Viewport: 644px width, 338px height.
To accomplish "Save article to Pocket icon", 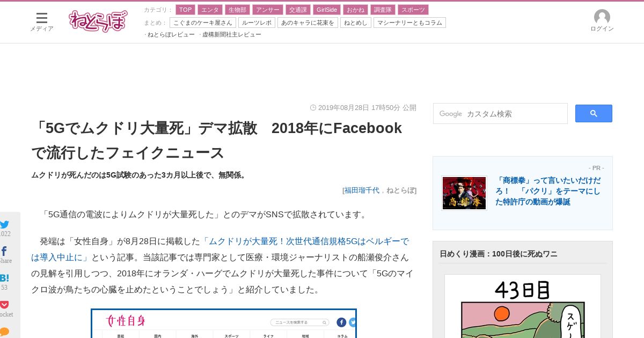I will 4,305.
